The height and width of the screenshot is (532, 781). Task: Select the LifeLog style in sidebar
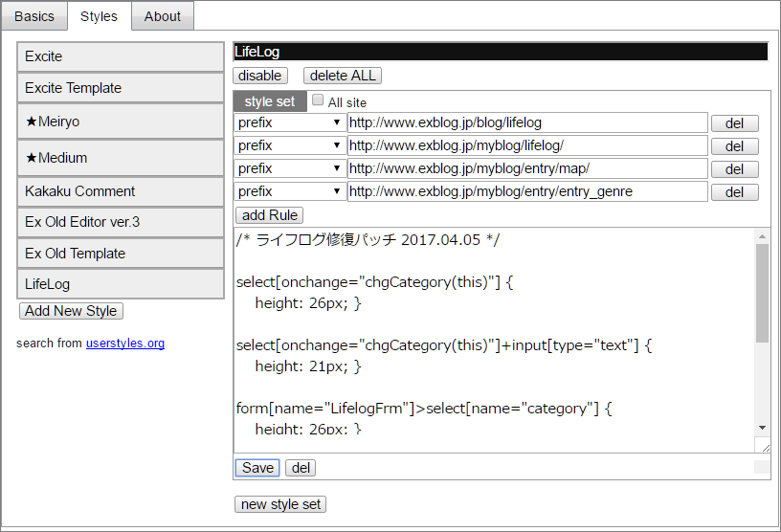click(121, 284)
